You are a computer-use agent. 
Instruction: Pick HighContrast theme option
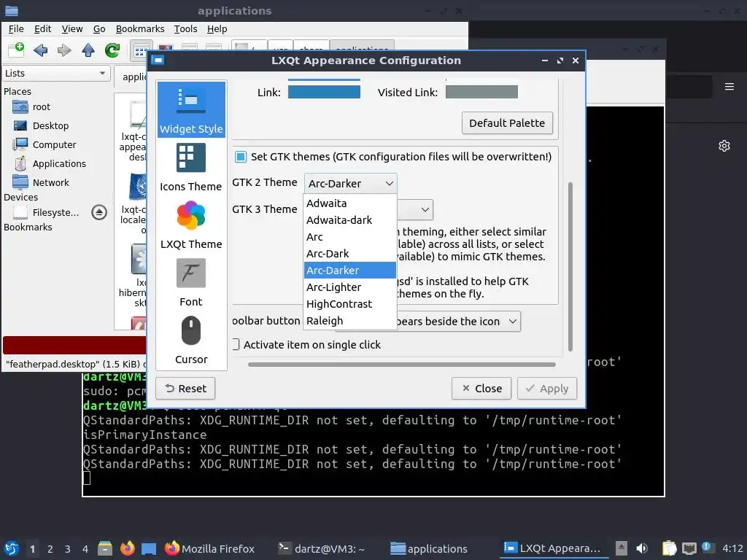pos(350,304)
